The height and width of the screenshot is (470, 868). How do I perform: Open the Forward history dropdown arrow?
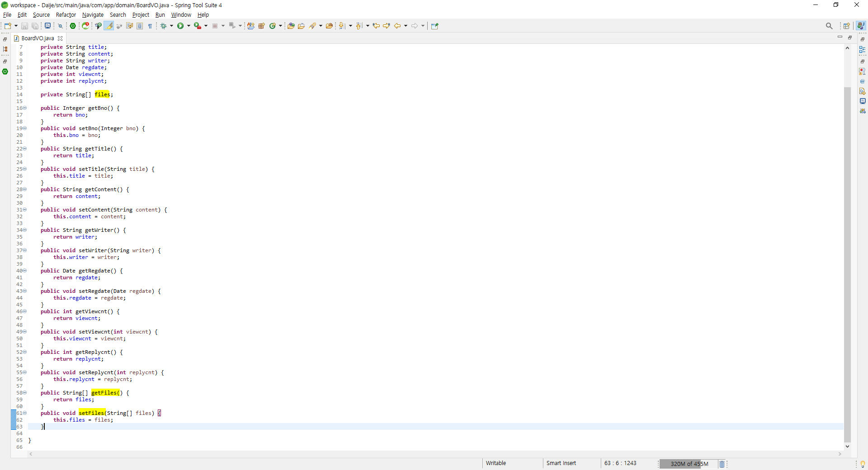423,26
